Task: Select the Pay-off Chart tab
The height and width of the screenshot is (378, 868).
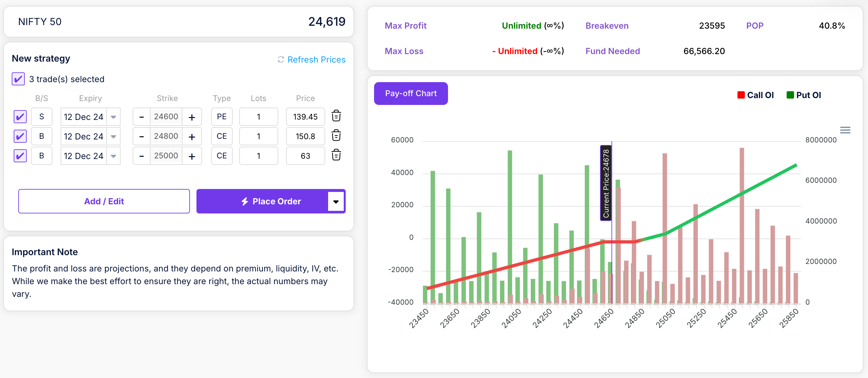Action: tap(411, 93)
